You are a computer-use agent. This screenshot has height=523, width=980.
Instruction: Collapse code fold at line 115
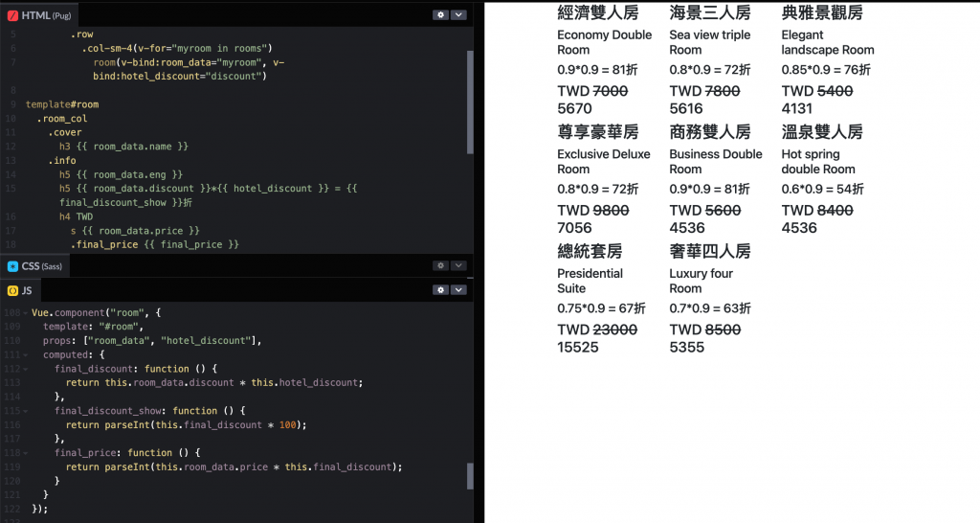26,411
